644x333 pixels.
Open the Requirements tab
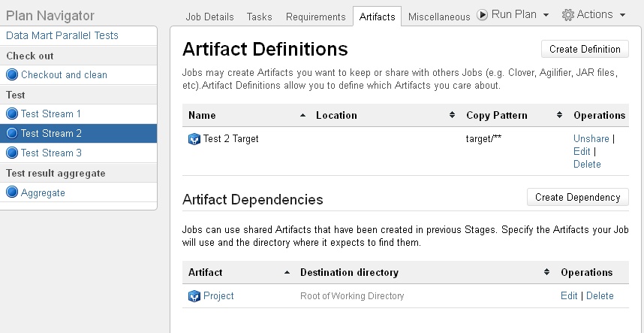tap(316, 17)
